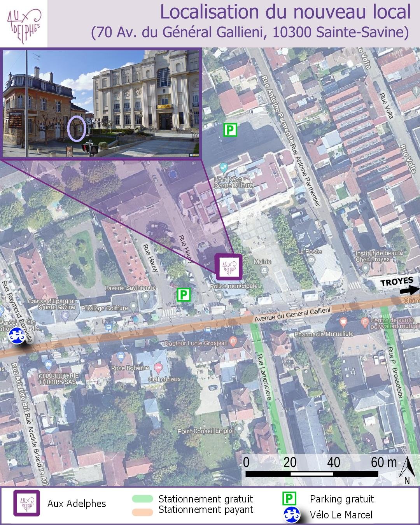The width and height of the screenshot is (420, 525).
Task: Click the Vélo Le Marcel bike marker on map
Action: click(x=17, y=336)
